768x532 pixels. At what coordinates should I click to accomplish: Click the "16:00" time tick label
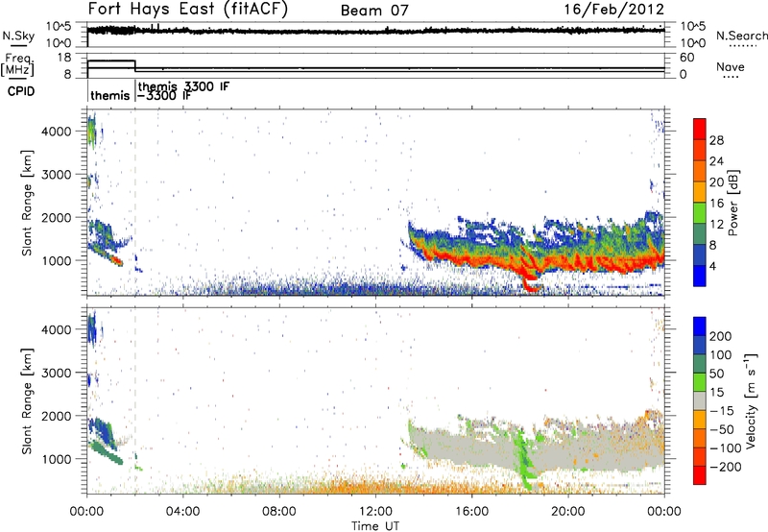pyautogui.click(x=471, y=512)
